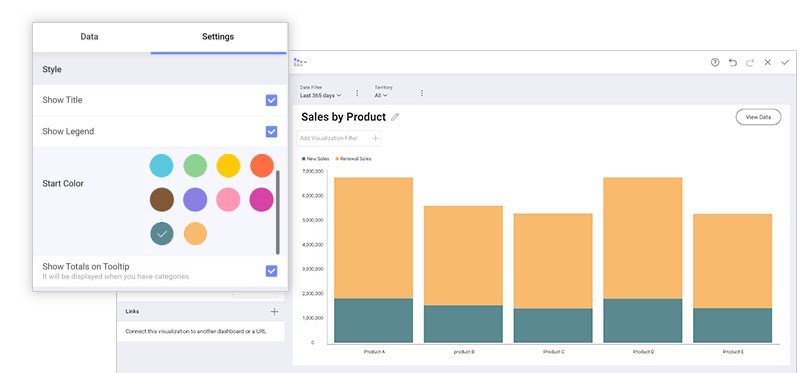Undo the last change
Image resolution: width=800 pixels, height=373 pixels.
[733, 62]
